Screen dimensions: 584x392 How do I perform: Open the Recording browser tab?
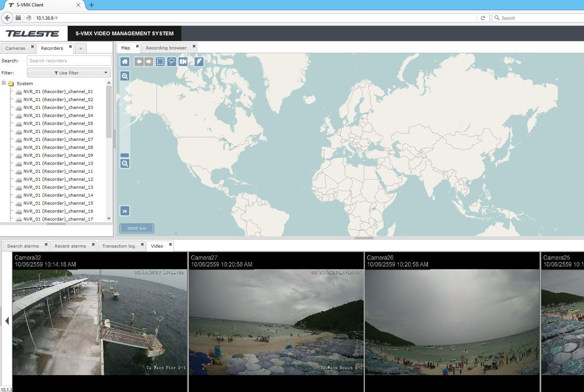coord(166,48)
